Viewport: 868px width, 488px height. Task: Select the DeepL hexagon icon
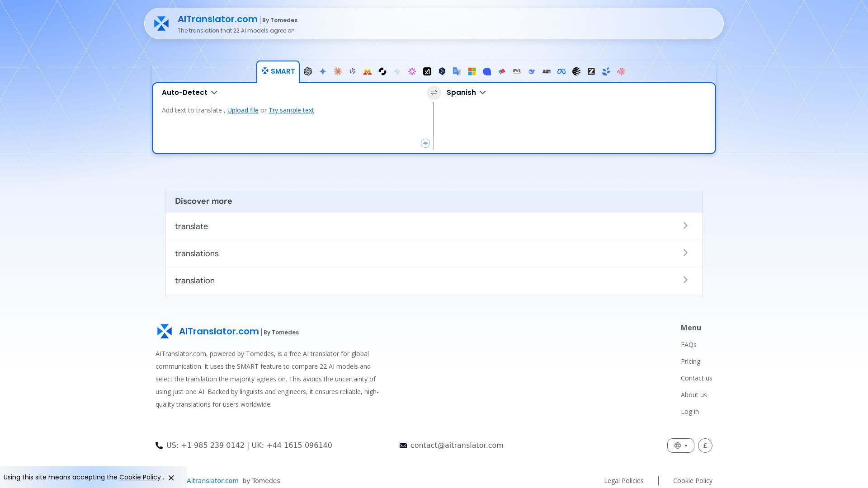point(442,71)
